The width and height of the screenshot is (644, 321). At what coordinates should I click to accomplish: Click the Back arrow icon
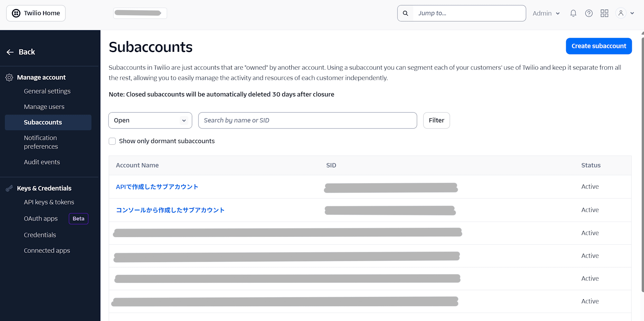pyautogui.click(x=10, y=52)
